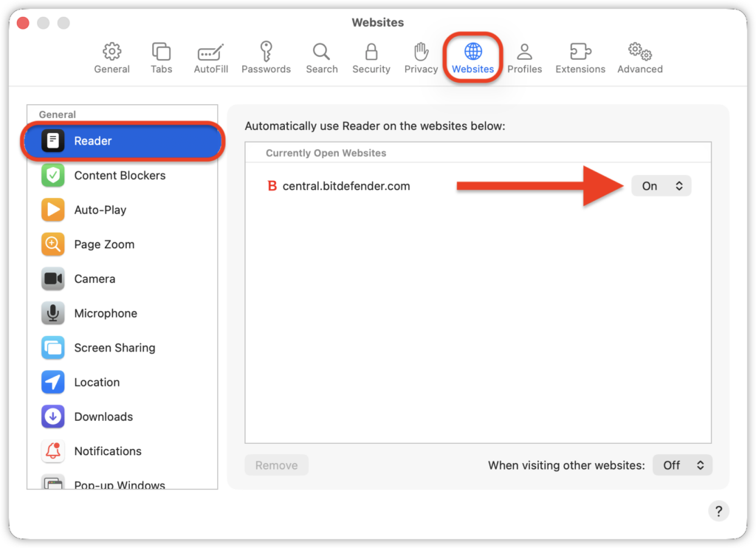Click the Location arrow icon
Image resolution: width=756 pixels, height=548 pixels.
tap(53, 382)
